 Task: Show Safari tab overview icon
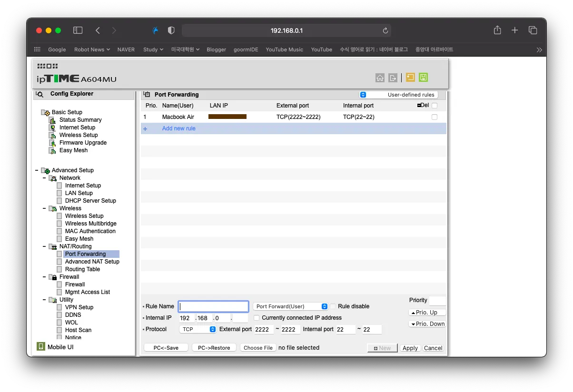533,30
